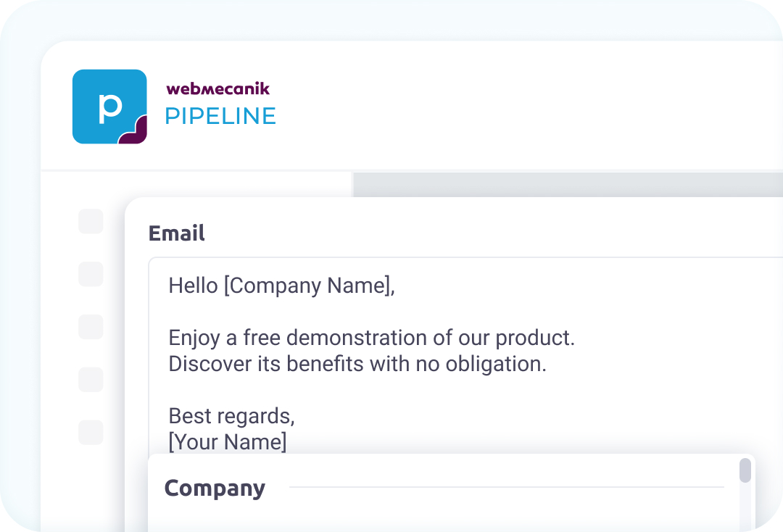
Task: Click the webmecanik wordmark
Action: click(x=217, y=89)
